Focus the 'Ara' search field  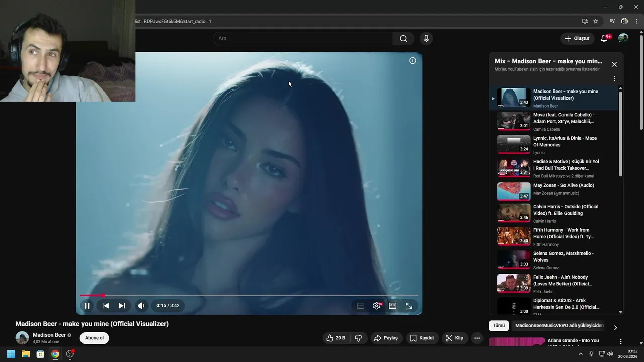point(303,39)
